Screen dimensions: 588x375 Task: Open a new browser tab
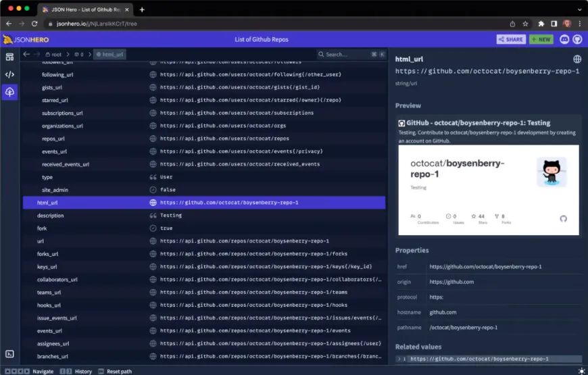tap(142, 9)
